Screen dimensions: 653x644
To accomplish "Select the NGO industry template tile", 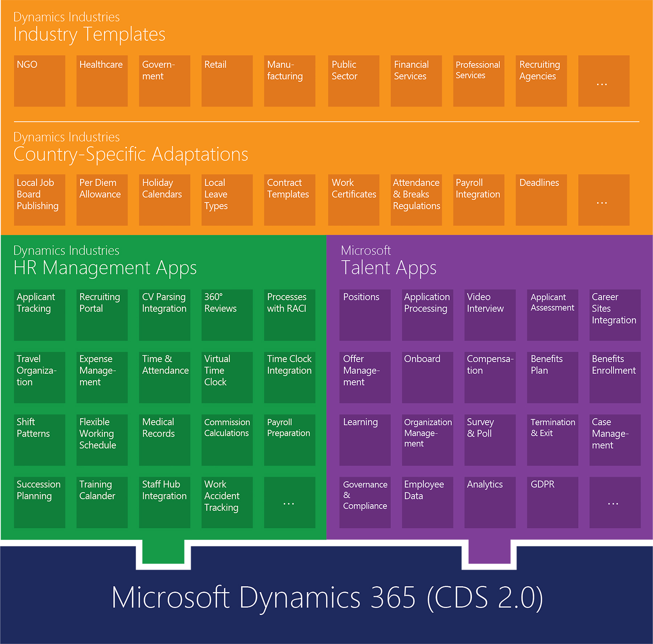I will 40,81.
